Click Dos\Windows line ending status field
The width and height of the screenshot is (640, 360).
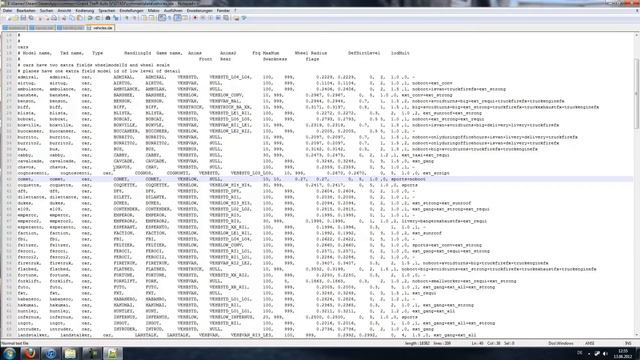click(x=561, y=343)
